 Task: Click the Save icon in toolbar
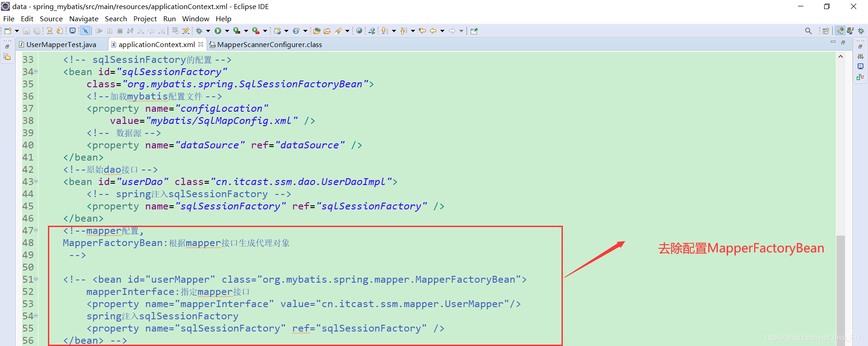tap(26, 31)
